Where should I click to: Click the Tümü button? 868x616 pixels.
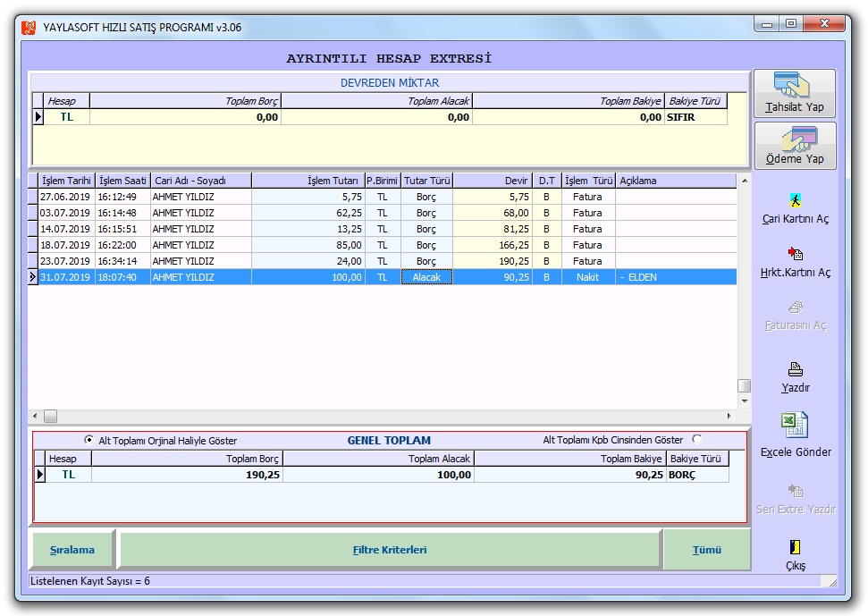[x=707, y=550]
